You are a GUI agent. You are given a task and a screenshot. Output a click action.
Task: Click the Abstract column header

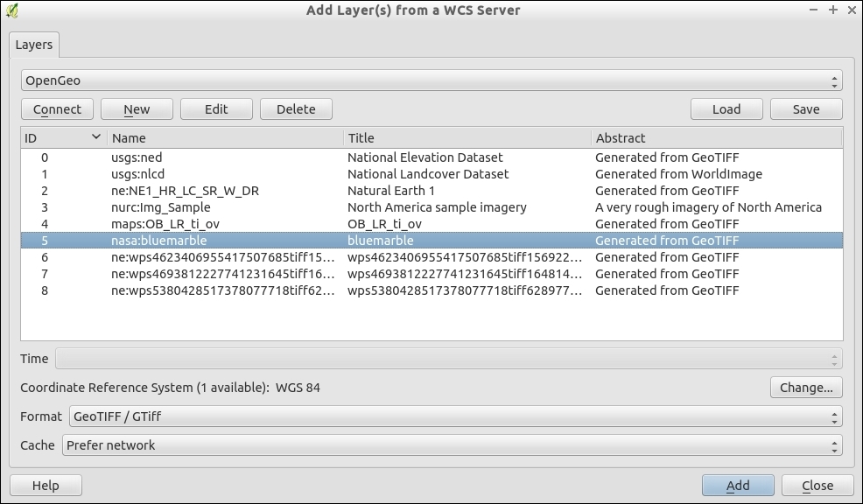click(x=716, y=137)
